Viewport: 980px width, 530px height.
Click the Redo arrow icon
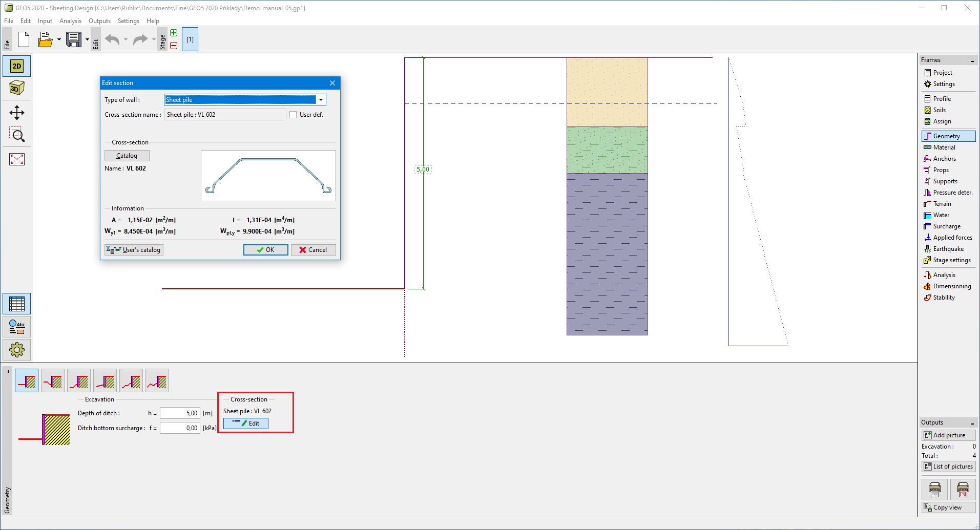pos(140,39)
